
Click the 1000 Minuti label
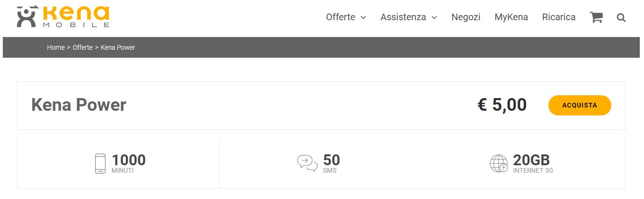point(128,163)
